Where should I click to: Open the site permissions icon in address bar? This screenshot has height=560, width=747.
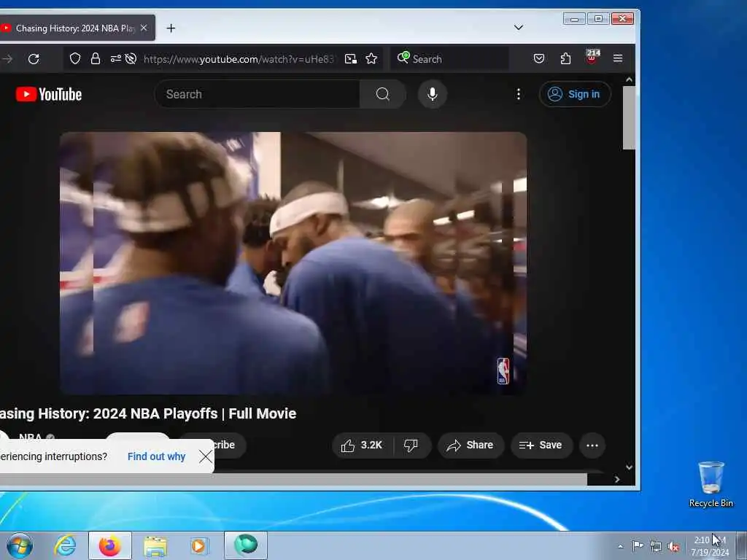pyautogui.click(x=115, y=58)
